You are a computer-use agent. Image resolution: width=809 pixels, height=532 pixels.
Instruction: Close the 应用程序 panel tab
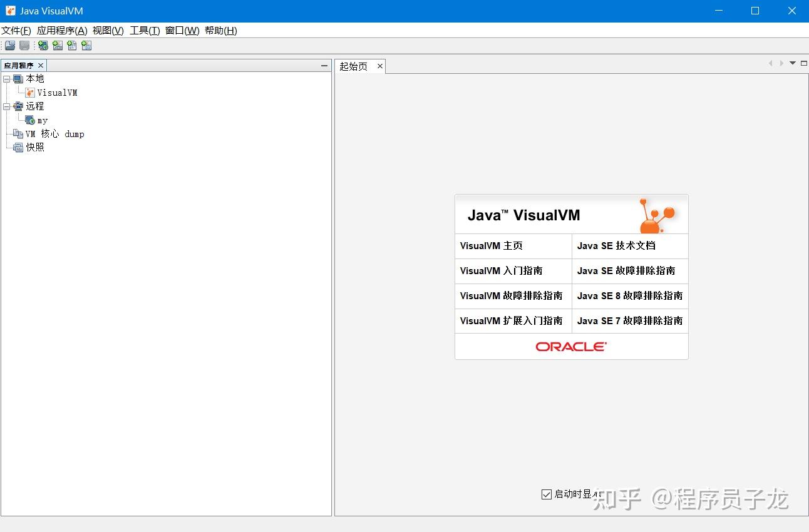(x=41, y=65)
